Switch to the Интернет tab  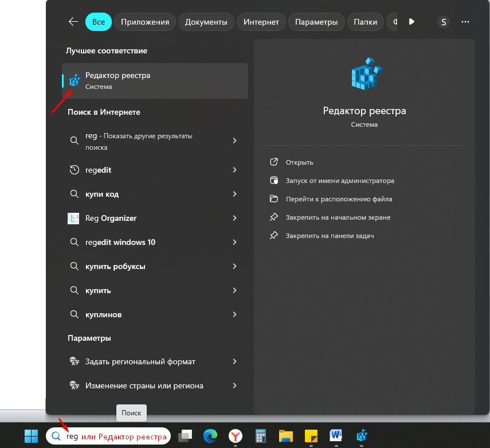click(261, 22)
